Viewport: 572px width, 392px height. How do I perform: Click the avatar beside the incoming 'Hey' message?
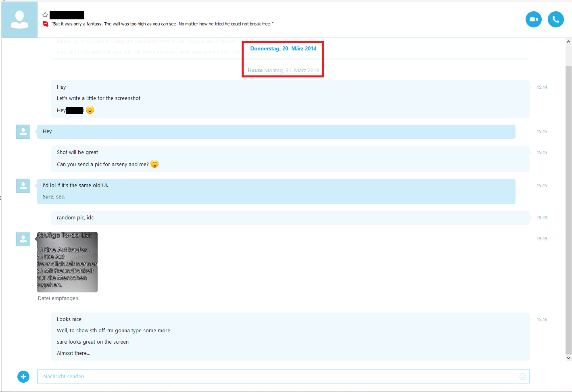tap(23, 131)
